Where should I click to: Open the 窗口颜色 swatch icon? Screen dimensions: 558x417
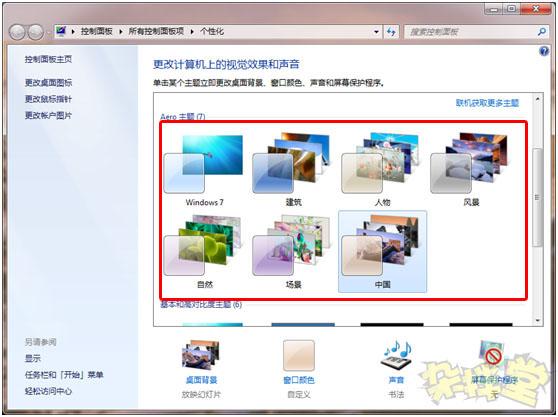click(299, 355)
